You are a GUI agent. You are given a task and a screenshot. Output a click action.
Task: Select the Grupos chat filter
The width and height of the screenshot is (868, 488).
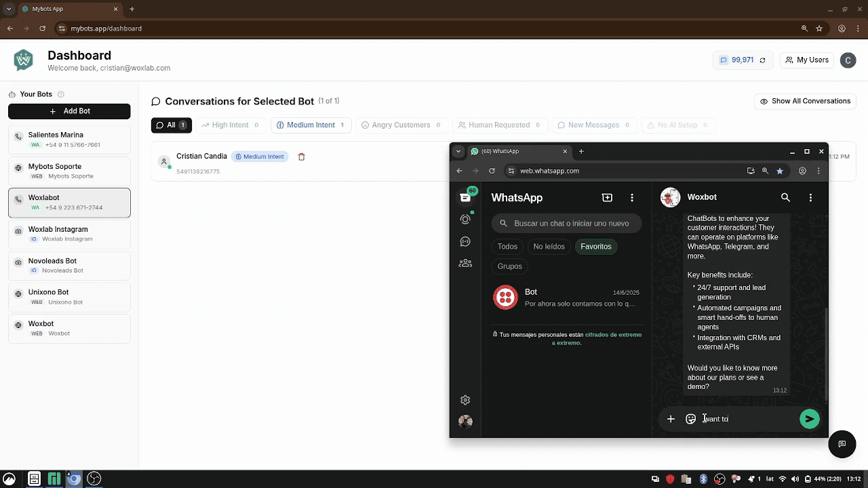(510, 266)
